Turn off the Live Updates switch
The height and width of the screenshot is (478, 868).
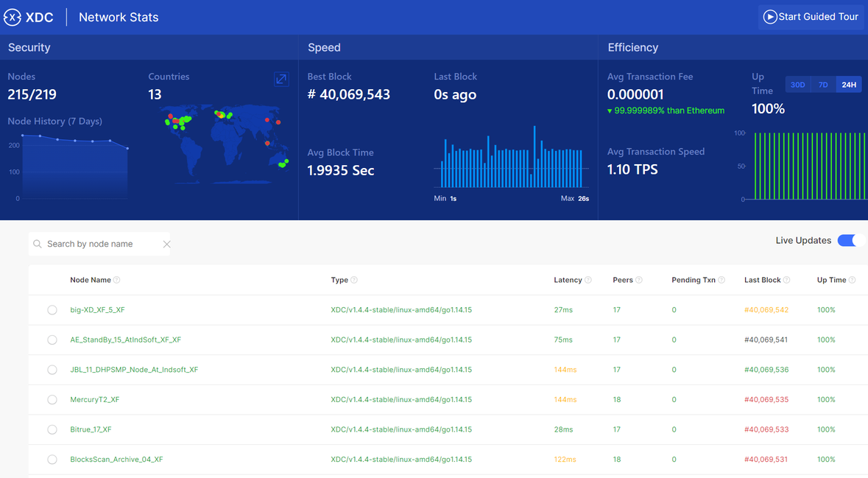pos(850,240)
